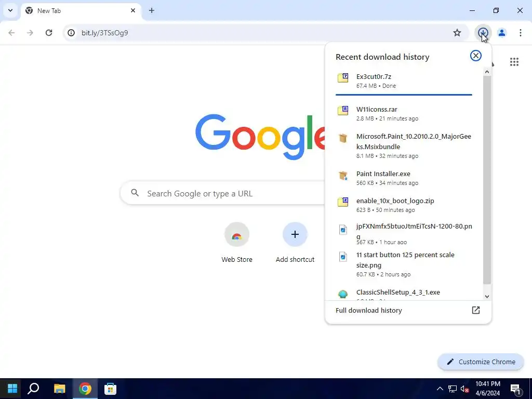The width and height of the screenshot is (532, 399).
Task: Open the network status tray icon
Action: tap(453, 389)
